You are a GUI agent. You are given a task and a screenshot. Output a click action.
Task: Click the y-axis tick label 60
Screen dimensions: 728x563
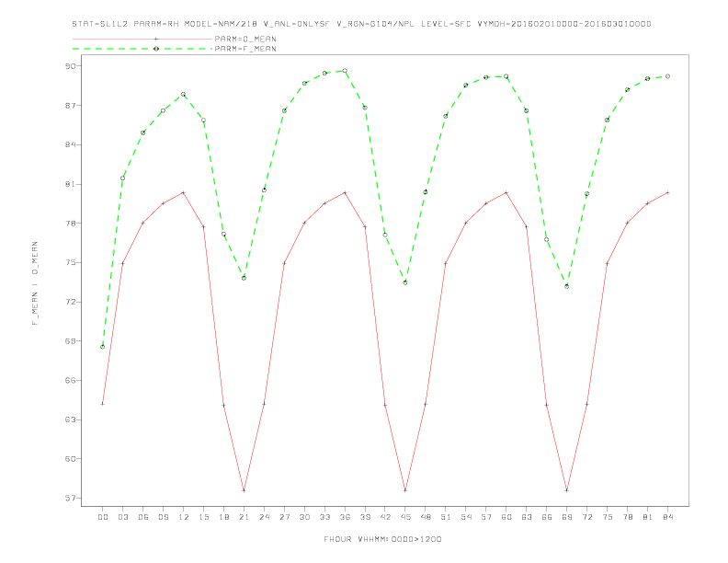click(x=71, y=458)
